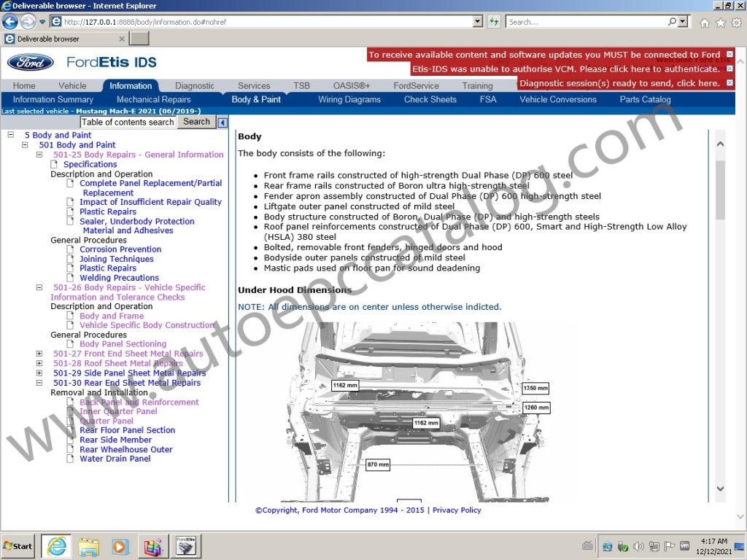Expand 501-27 Front End Sheet Metal Repairs
The image size is (747, 560).
click(39, 354)
